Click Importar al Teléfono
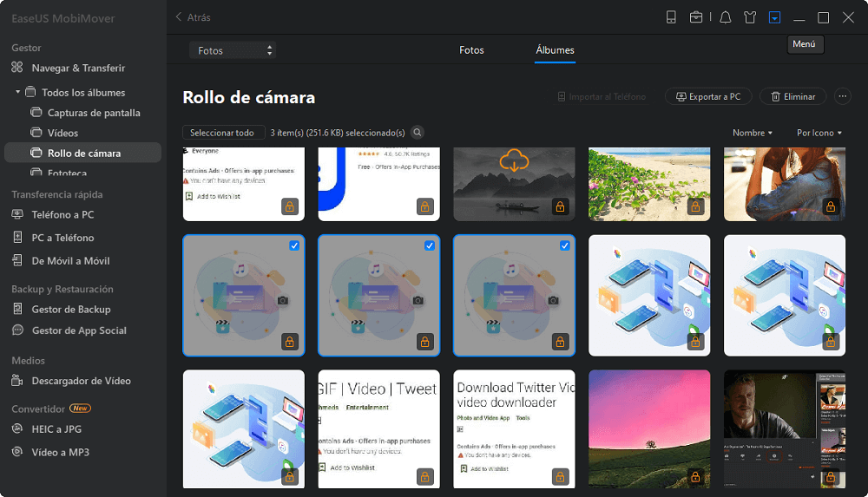 [x=602, y=96]
